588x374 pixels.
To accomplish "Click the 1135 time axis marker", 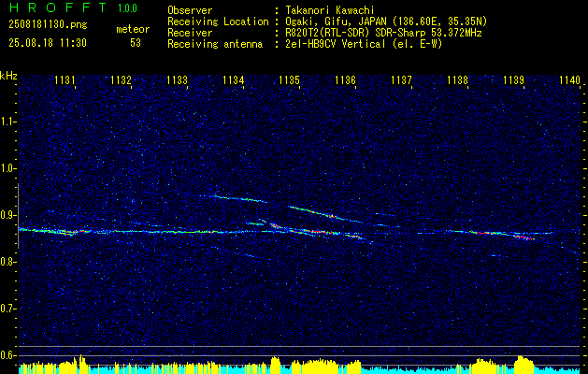I will point(290,80).
